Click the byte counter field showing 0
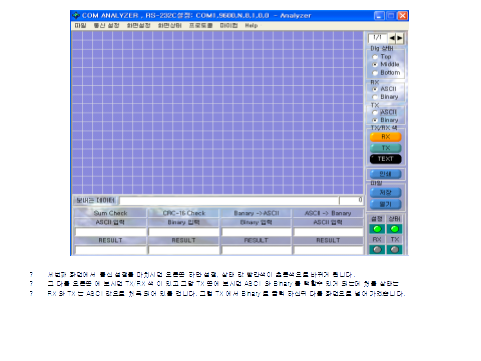Viewport: 481px width, 361px height. (x=351, y=200)
